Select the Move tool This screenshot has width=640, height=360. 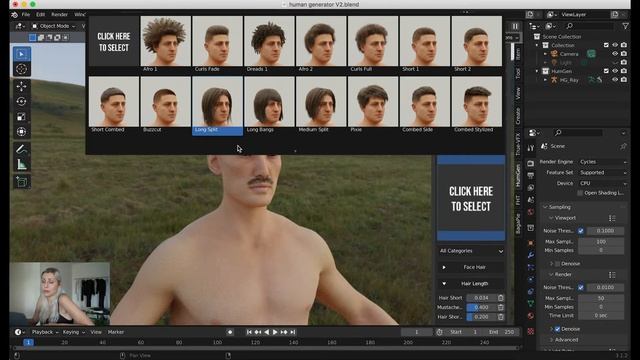coord(22,87)
